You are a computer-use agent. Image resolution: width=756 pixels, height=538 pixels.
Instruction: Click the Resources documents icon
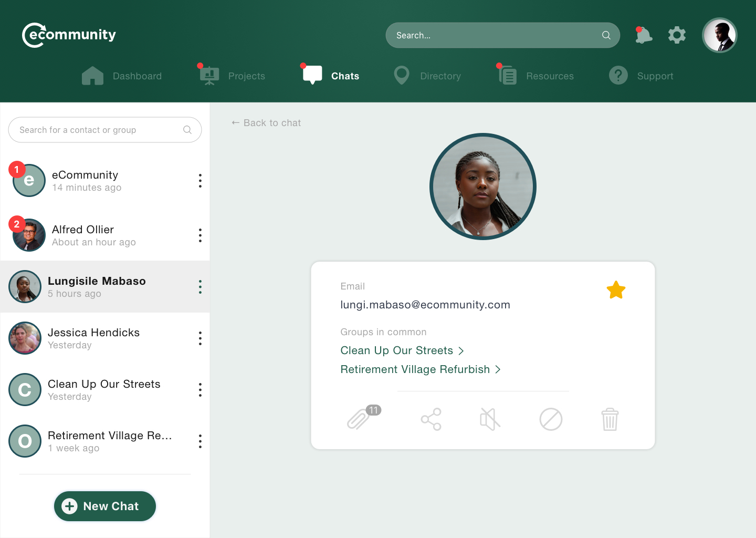pyautogui.click(x=508, y=75)
